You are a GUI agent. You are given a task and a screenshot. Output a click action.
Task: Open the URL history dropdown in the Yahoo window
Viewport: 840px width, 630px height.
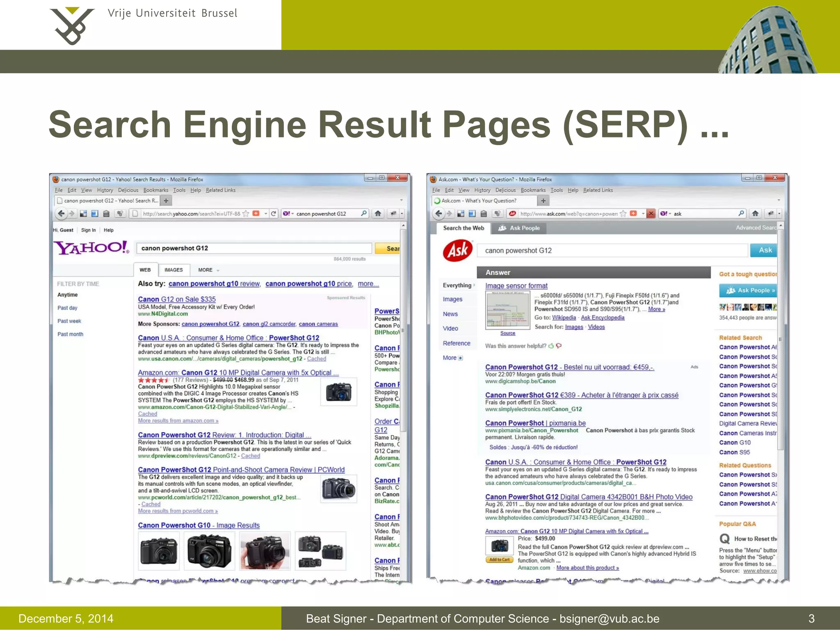click(266, 213)
